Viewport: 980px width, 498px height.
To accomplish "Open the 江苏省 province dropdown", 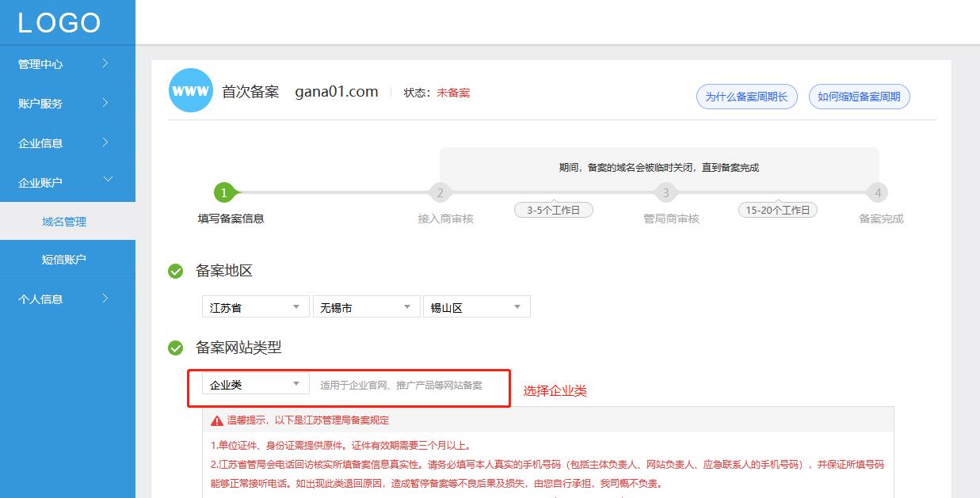I will (254, 306).
